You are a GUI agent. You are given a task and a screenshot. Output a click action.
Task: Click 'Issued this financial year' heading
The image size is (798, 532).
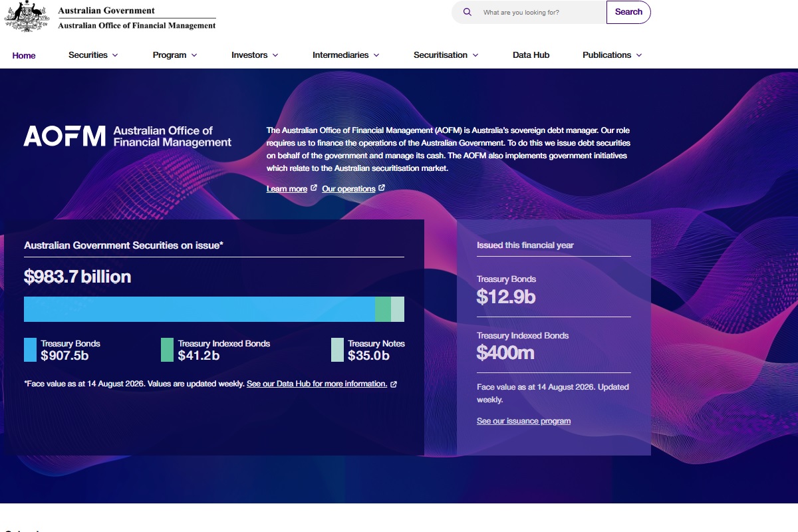[x=525, y=245]
